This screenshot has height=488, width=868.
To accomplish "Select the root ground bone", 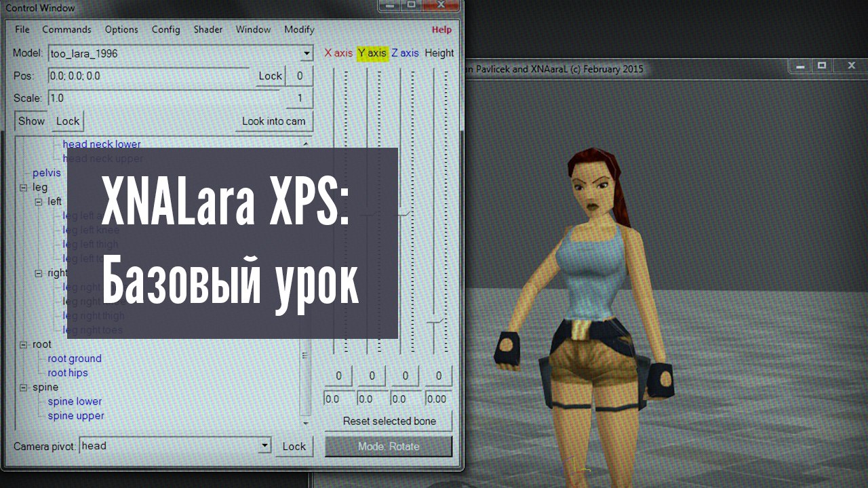I will (x=75, y=359).
